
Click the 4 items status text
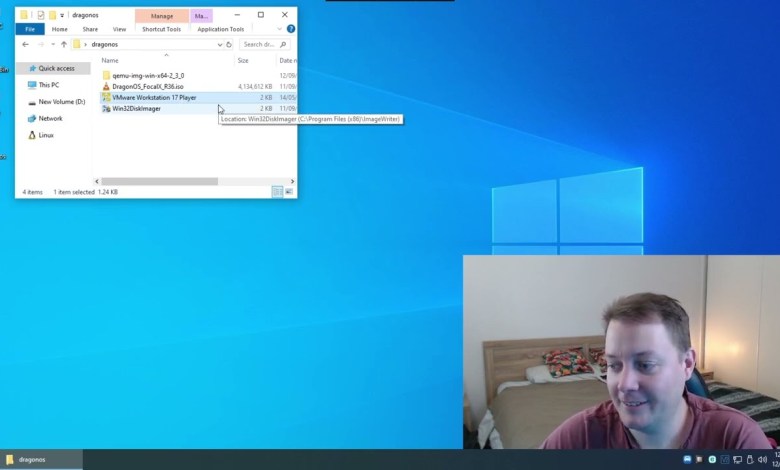[x=32, y=192]
